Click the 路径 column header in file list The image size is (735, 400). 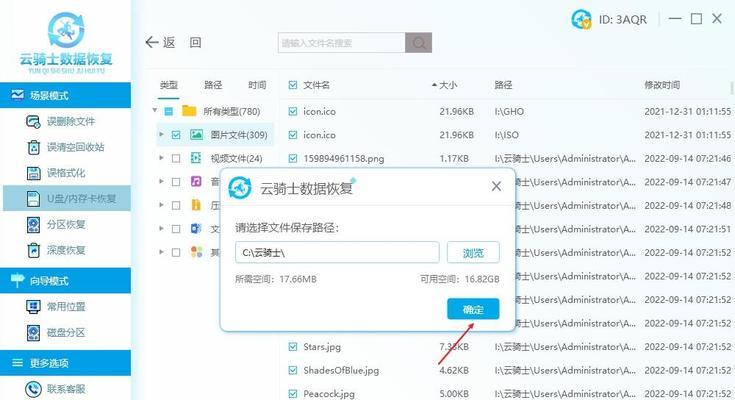point(503,85)
